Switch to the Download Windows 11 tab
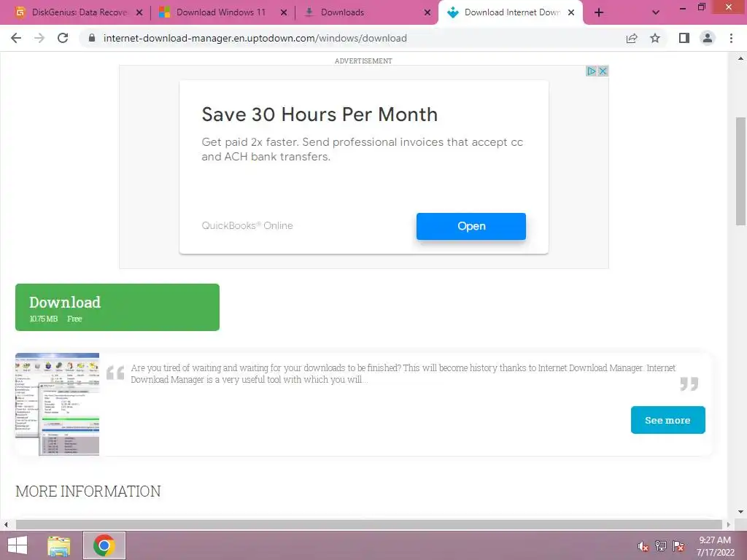Image resolution: width=747 pixels, height=560 pixels. click(222, 12)
